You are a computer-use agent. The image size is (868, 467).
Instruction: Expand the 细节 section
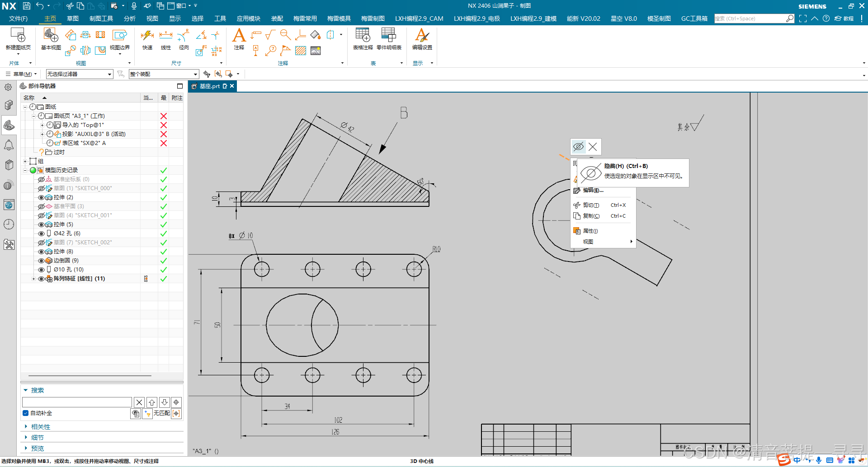pyautogui.click(x=26, y=437)
